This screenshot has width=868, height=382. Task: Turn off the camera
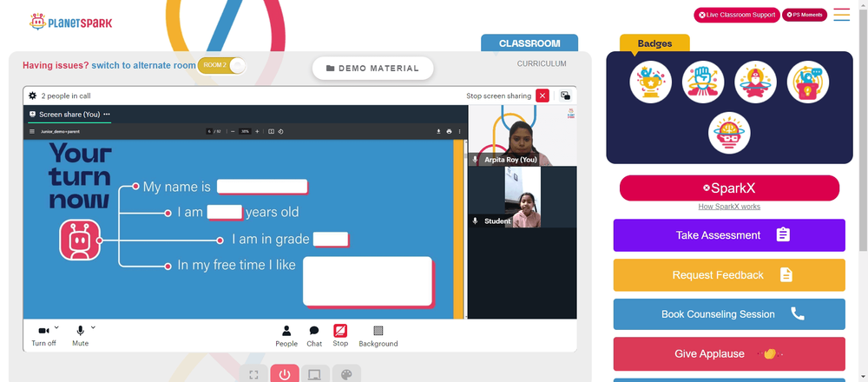tap(43, 335)
